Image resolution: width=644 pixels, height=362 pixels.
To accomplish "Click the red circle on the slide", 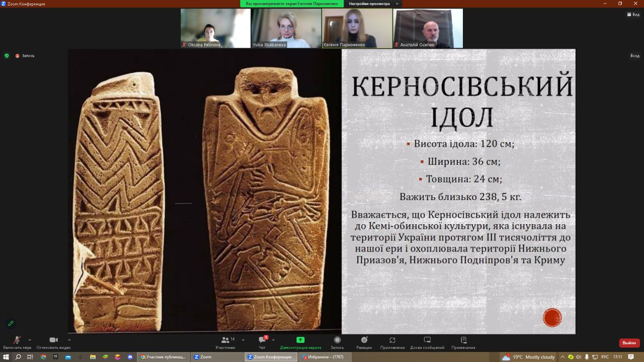I will (x=552, y=318).
